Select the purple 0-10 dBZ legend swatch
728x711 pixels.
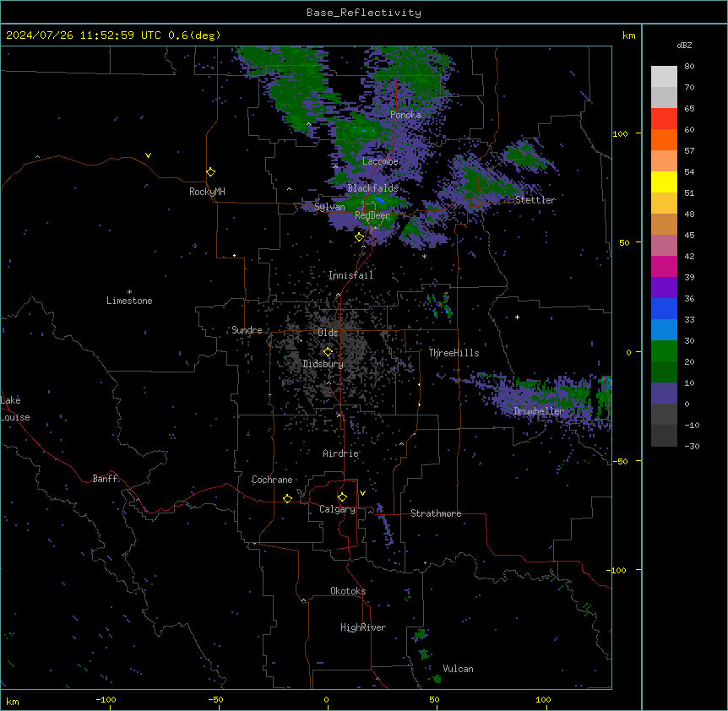click(x=664, y=393)
